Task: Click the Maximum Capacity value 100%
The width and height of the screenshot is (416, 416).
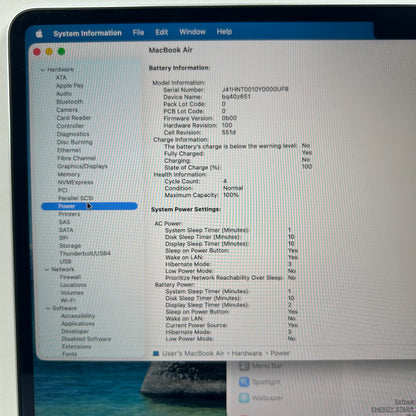Action: (x=231, y=195)
